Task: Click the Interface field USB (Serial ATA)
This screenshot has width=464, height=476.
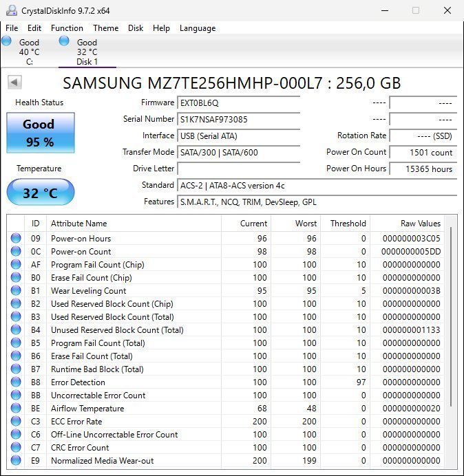Action: coord(238,136)
